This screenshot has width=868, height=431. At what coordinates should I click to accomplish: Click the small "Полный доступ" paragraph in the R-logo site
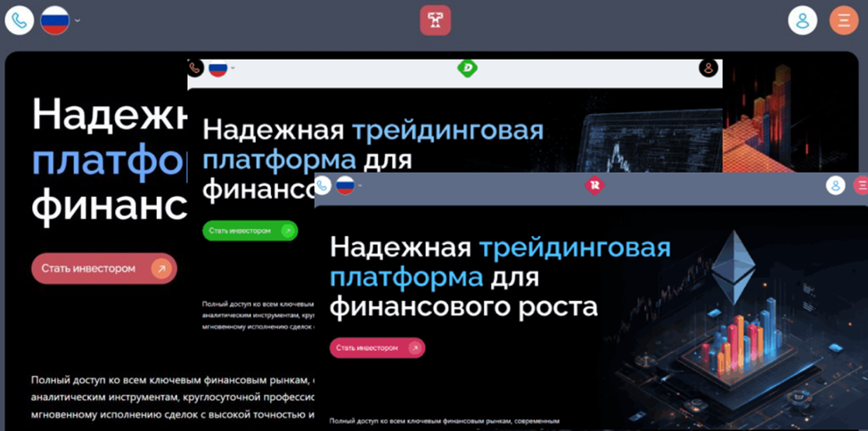[445, 421]
